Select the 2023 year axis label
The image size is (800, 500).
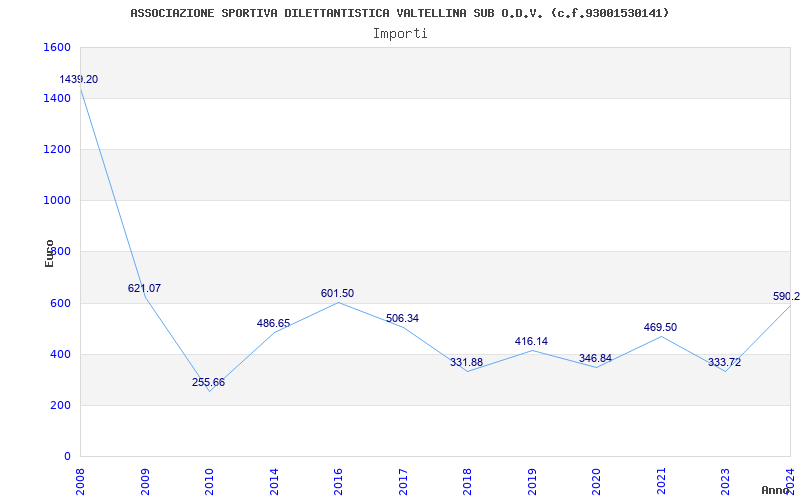(x=726, y=482)
